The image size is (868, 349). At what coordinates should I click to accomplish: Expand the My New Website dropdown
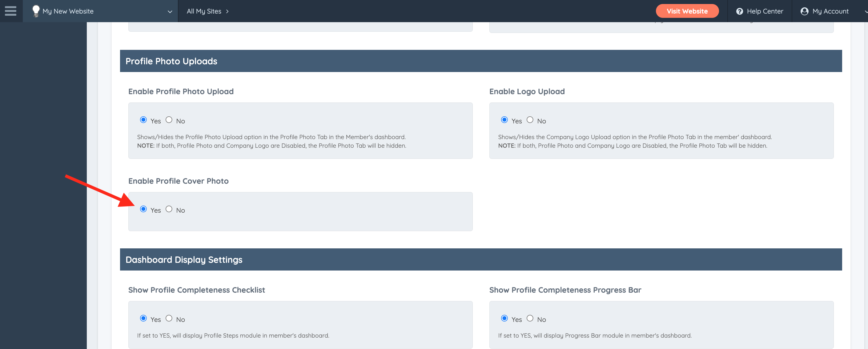click(x=170, y=11)
